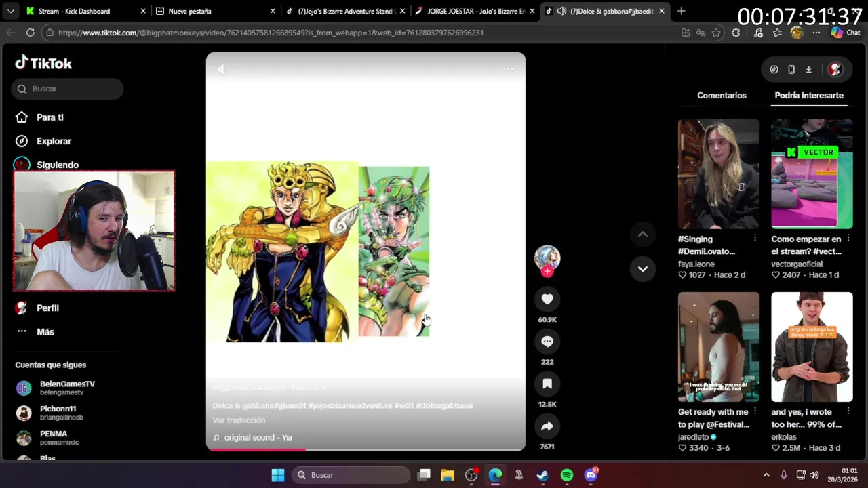Open the Siguiendo feed
This screenshot has width=868, height=488.
point(47,165)
